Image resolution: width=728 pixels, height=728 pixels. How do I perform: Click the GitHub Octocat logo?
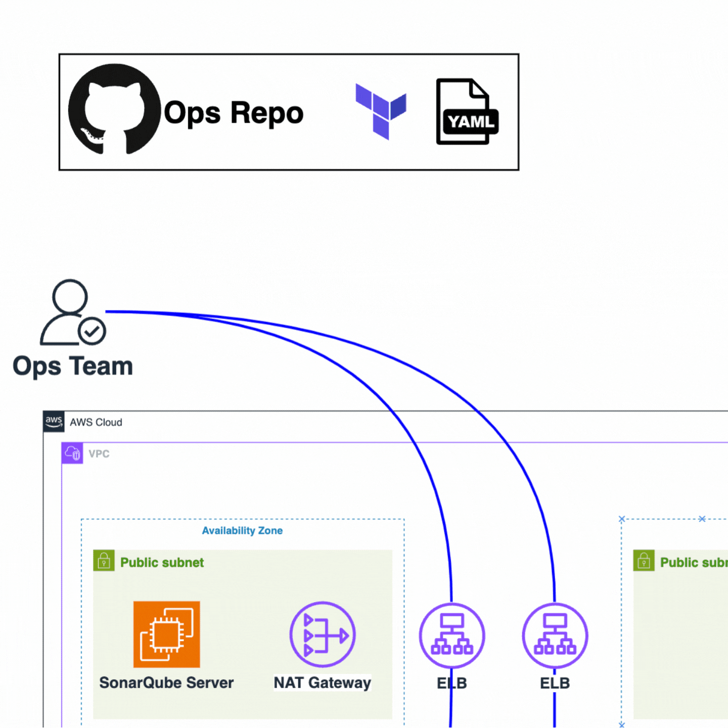click(114, 109)
